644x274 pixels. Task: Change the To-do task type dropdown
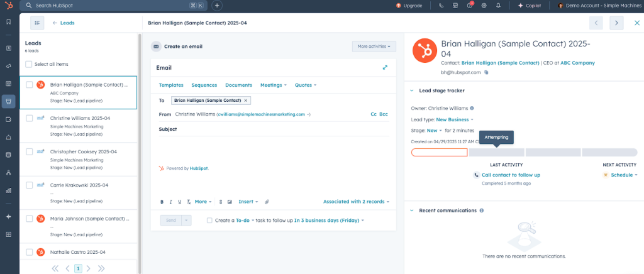click(x=245, y=220)
